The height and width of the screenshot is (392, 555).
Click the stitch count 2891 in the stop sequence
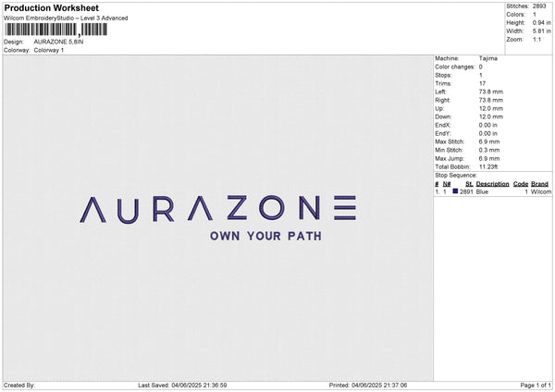(x=466, y=191)
